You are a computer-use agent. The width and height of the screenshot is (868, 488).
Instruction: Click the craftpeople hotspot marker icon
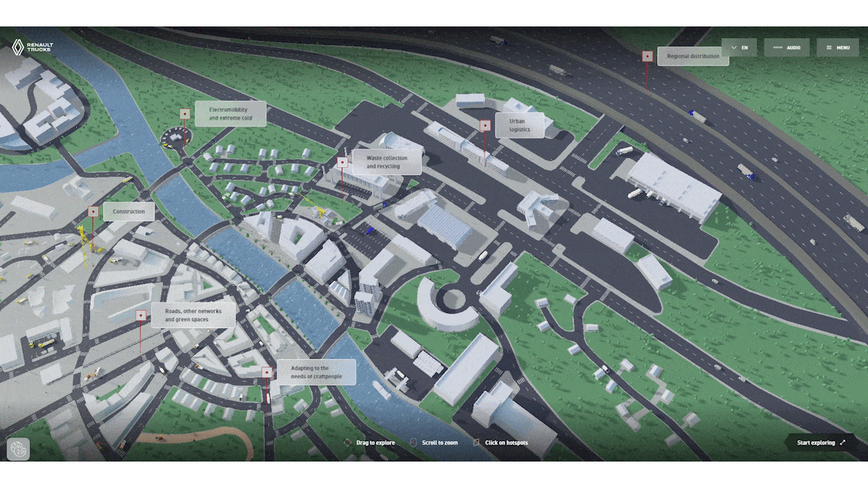tap(267, 372)
